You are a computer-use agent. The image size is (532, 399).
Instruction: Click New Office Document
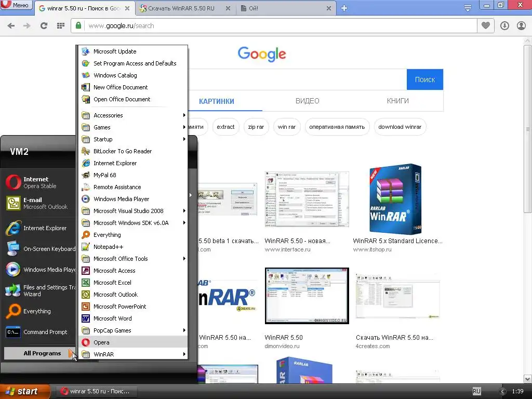tap(132, 87)
